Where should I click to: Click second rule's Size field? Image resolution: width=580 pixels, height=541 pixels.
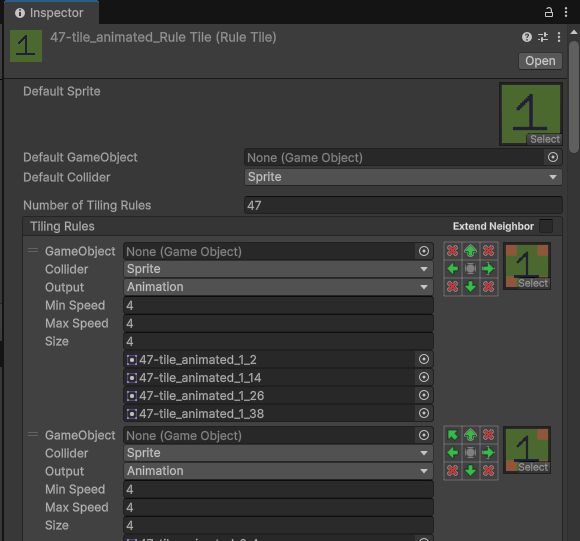[x=278, y=525]
